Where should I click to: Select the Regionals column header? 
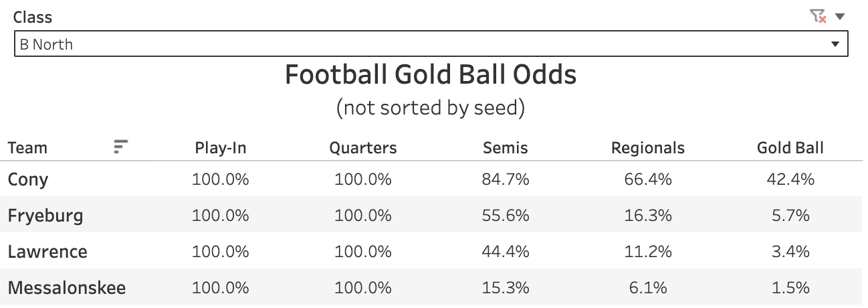[648, 148]
